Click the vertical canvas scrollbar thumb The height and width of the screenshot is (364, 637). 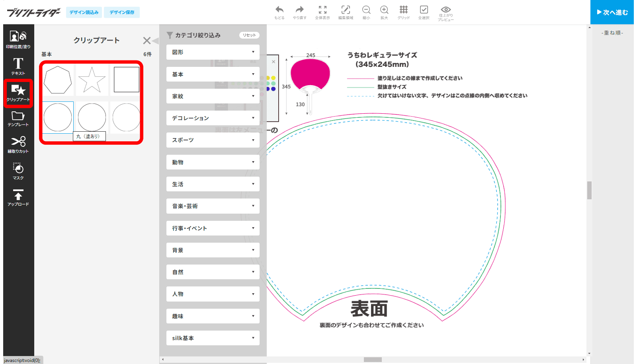(589, 190)
